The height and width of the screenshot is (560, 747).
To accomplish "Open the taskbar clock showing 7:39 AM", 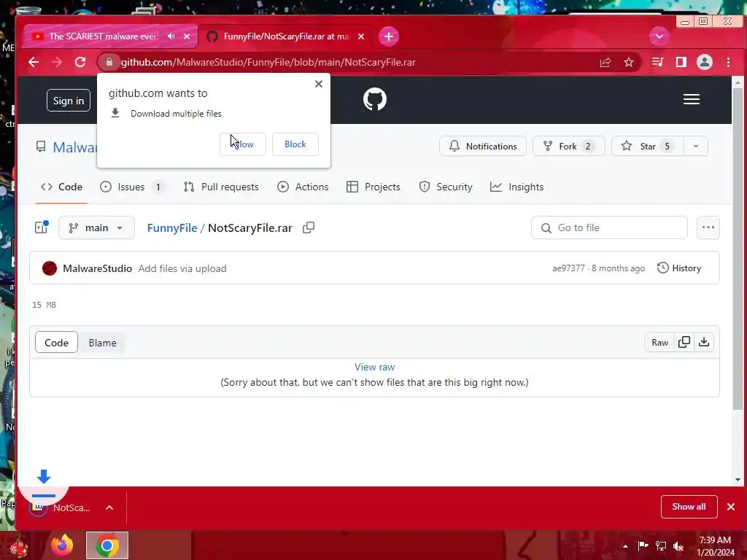I will 716,546.
